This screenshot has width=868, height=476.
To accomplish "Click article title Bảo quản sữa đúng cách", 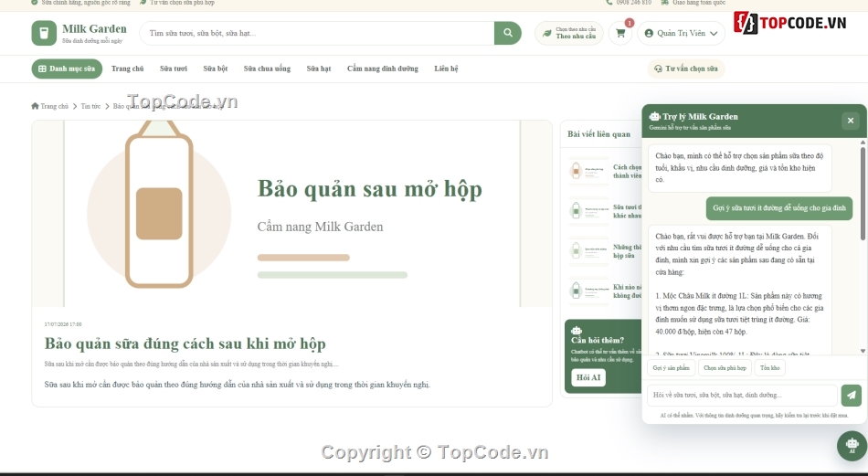I will coord(185,344).
